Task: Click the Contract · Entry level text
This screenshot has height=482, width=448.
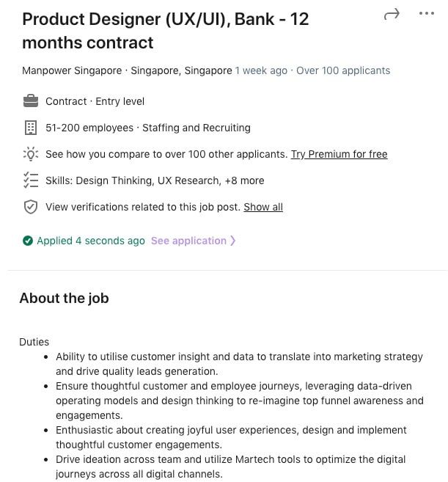Action: click(x=95, y=101)
